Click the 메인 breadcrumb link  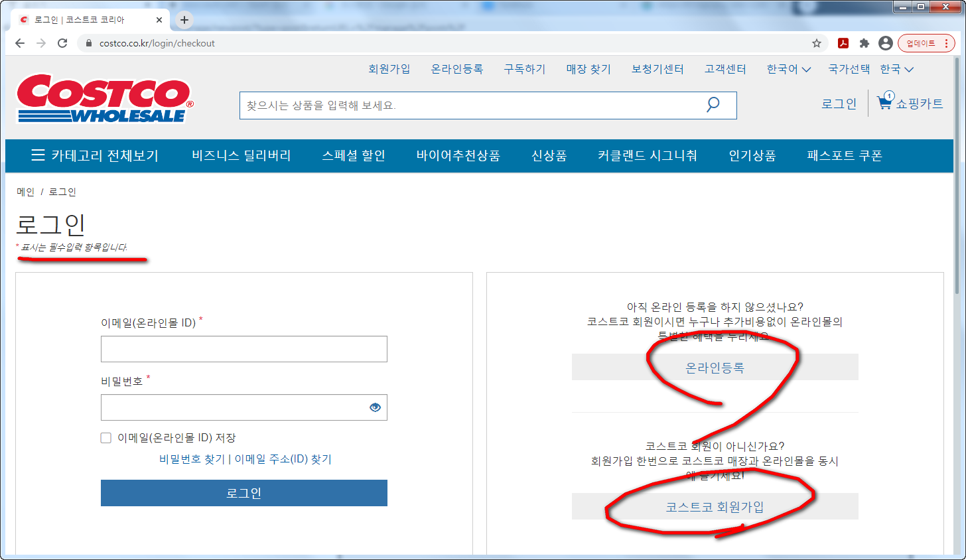coord(25,192)
